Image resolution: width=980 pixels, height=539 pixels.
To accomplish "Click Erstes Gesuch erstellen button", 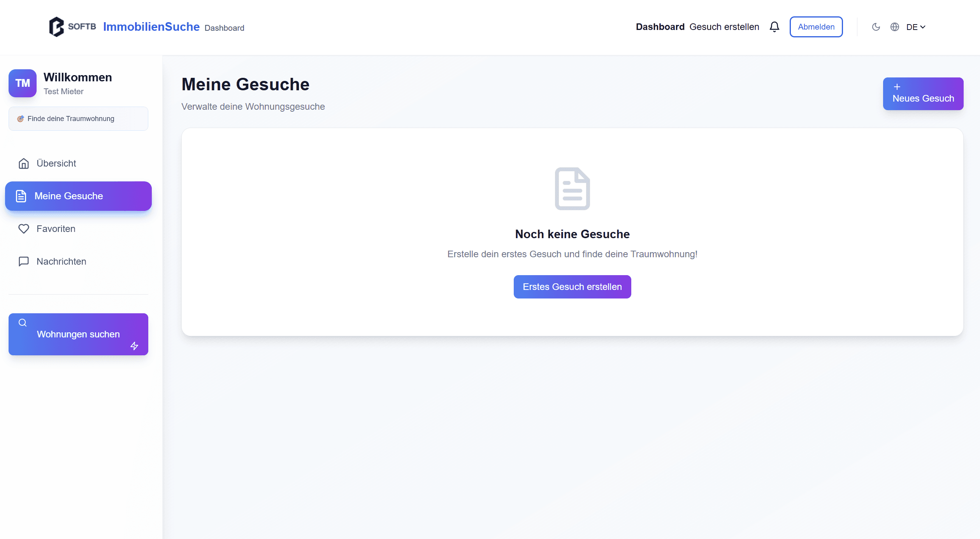I will tap(572, 287).
